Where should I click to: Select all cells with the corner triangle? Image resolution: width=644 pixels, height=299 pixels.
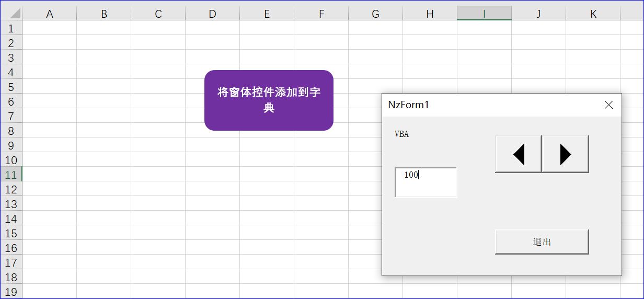click(11, 13)
